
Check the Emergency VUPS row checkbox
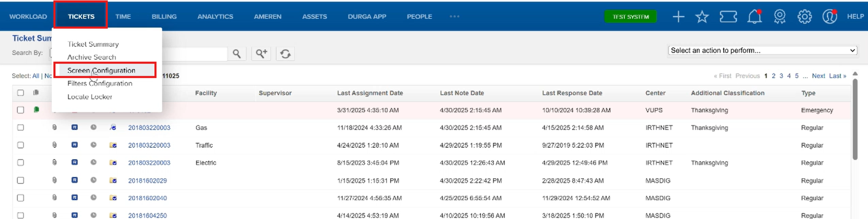(x=21, y=110)
